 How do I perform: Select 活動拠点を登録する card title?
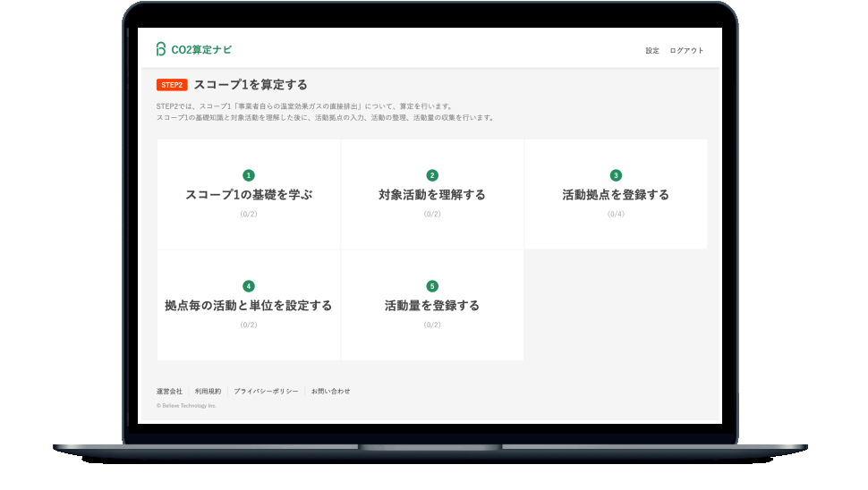pos(616,195)
